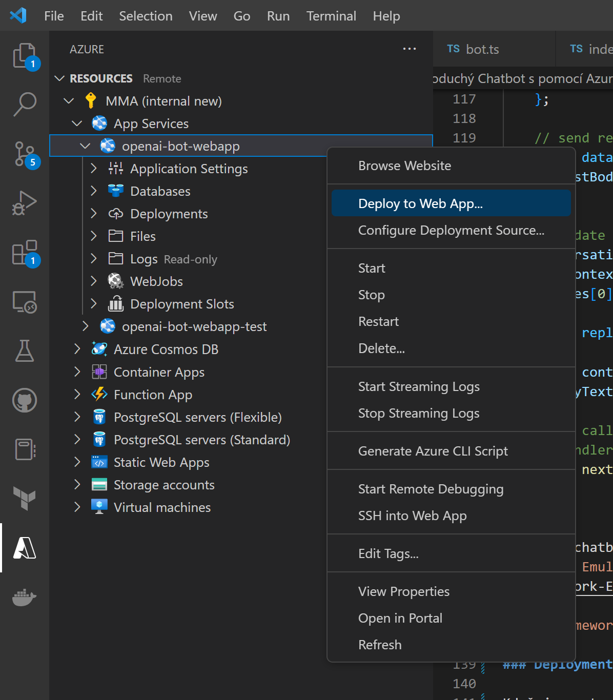The width and height of the screenshot is (613, 700).
Task: Collapse the openai-bot-webapp node chevron
Action: pyautogui.click(x=85, y=146)
